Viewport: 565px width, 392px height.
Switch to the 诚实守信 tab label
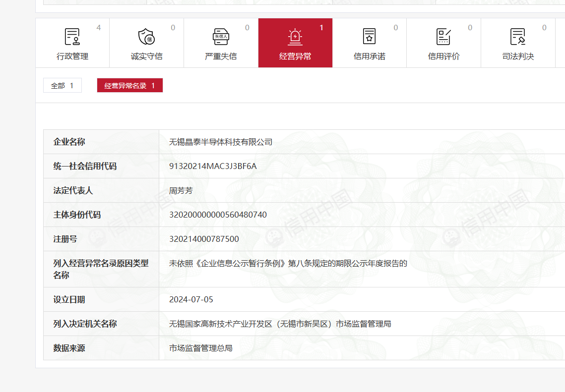(x=146, y=56)
